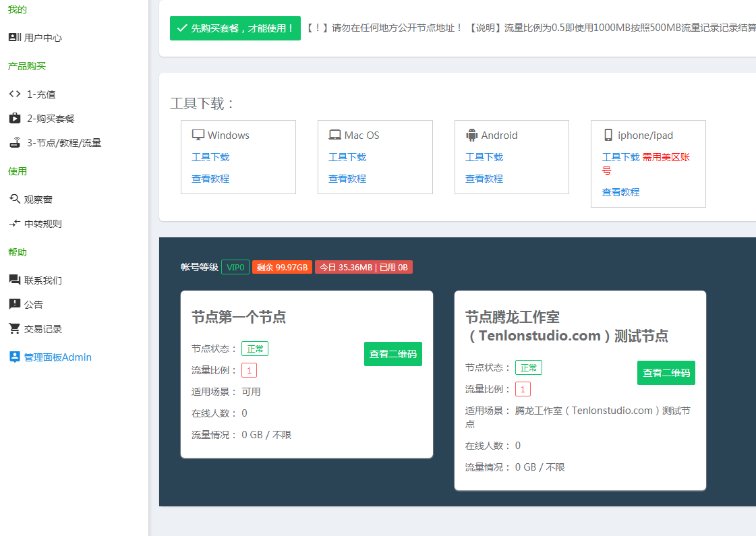
Task: Click the 剩余 99.97GB traffic badge
Action: (x=282, y=266)
